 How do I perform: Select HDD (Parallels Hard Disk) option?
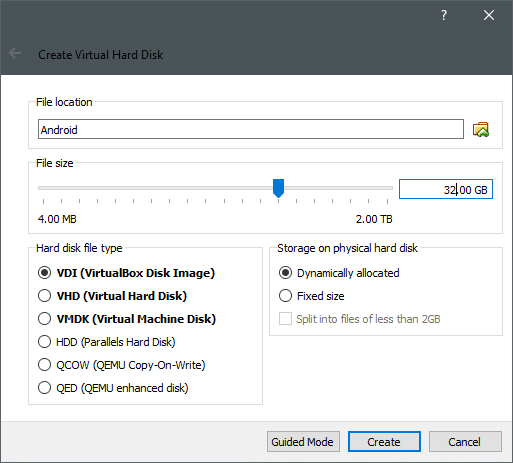[107, 342]
